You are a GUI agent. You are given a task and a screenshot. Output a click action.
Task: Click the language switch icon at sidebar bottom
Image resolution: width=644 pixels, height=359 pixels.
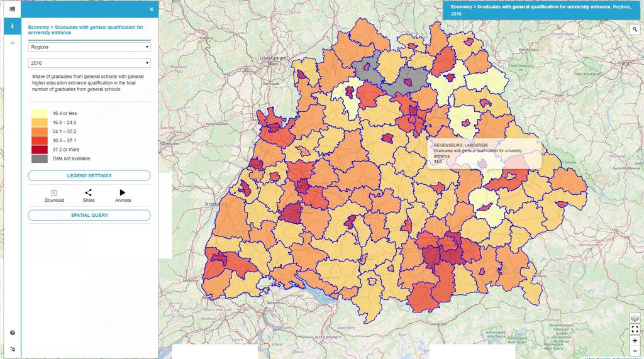point(13,349)
